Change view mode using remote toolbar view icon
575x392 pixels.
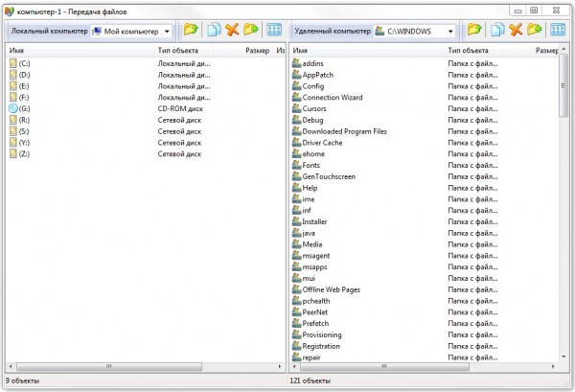[x=558, y=30]
